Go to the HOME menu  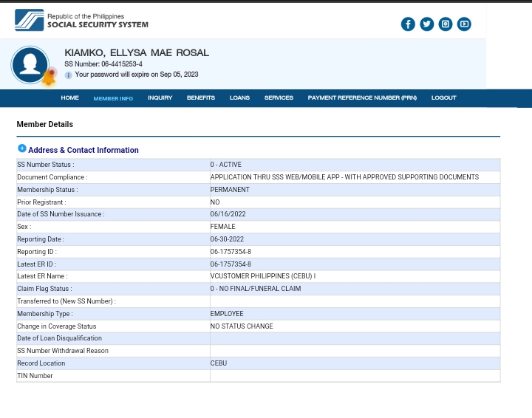[x=69, y=98]
